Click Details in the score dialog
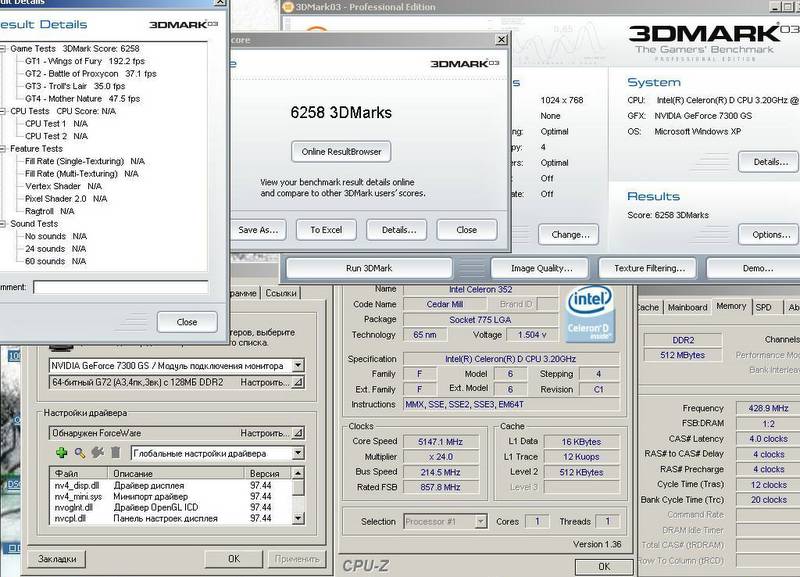Image resolution: width=800 pixels, height=577 pixels. 398,230
